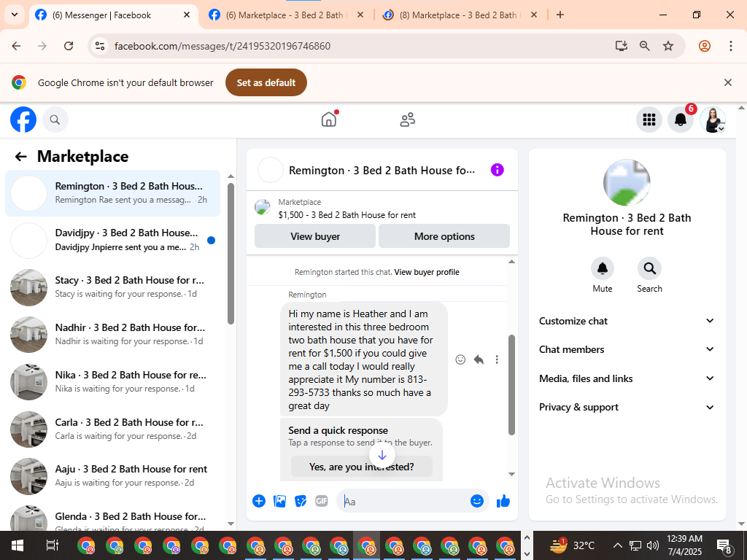This screenshot has height=560, width=747.
Task: Expand Chat members section
Action: [x=627, y=349]
